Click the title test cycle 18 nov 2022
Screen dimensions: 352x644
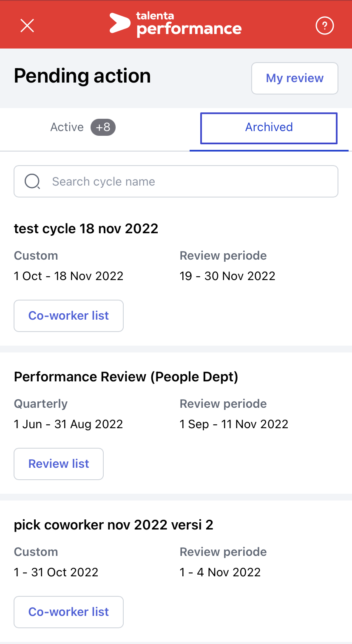tap(86, 229)
